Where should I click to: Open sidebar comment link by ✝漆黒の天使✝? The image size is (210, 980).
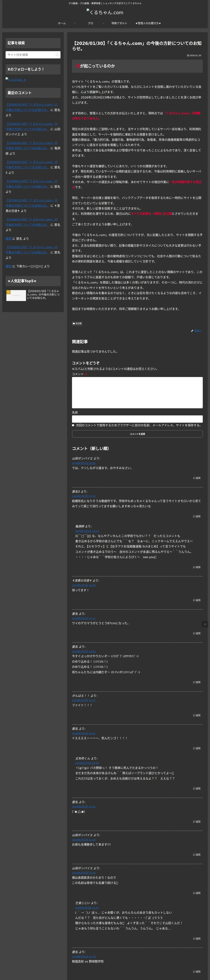point(32,203)
